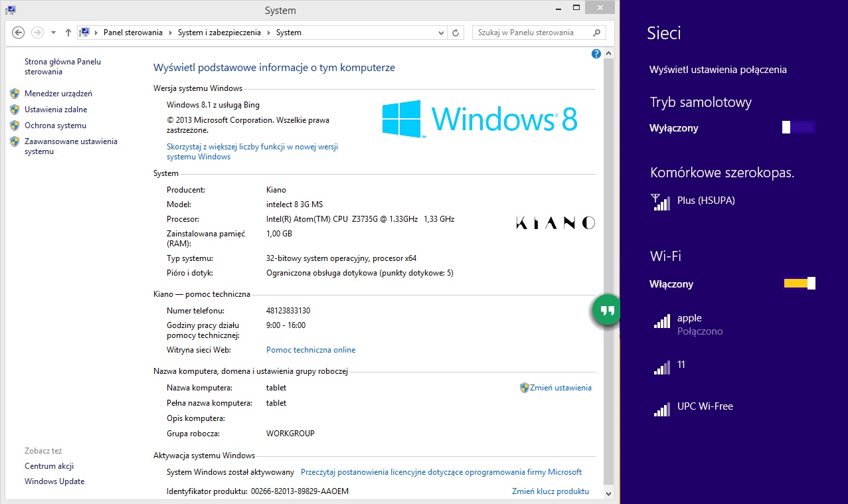Screen dimensions: 848x504
Task: Go back with the Back arrow
Action: [x=19, y=33]
